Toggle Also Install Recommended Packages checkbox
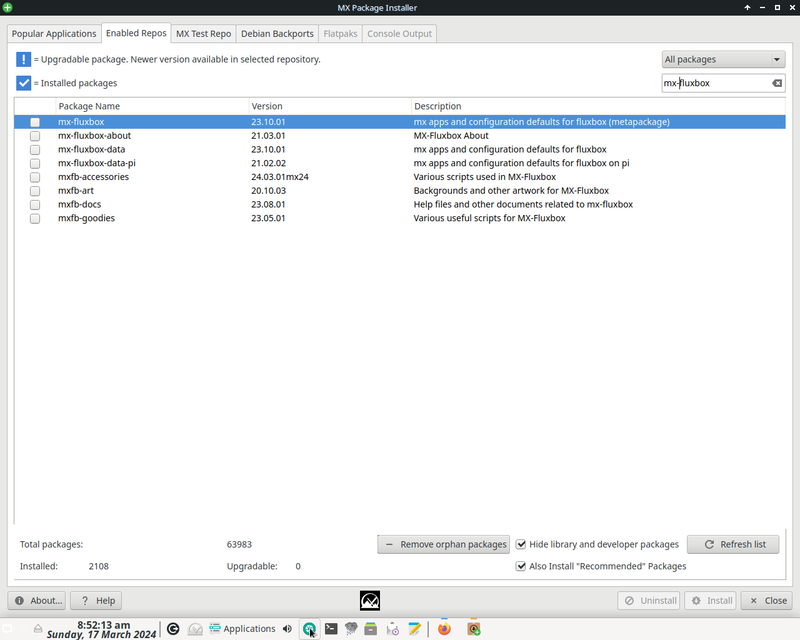Image resolution: width=800 pixels, height=640 pixels. tap(521, 566)
